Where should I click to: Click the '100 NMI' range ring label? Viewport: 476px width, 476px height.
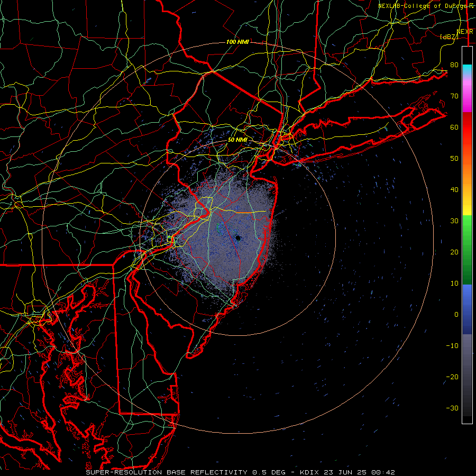237,42
